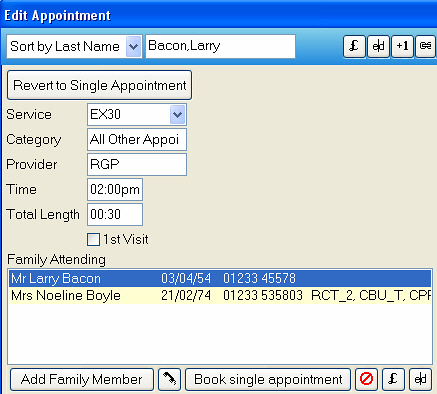Click the Total Length field 00:30

click(115, 214)
